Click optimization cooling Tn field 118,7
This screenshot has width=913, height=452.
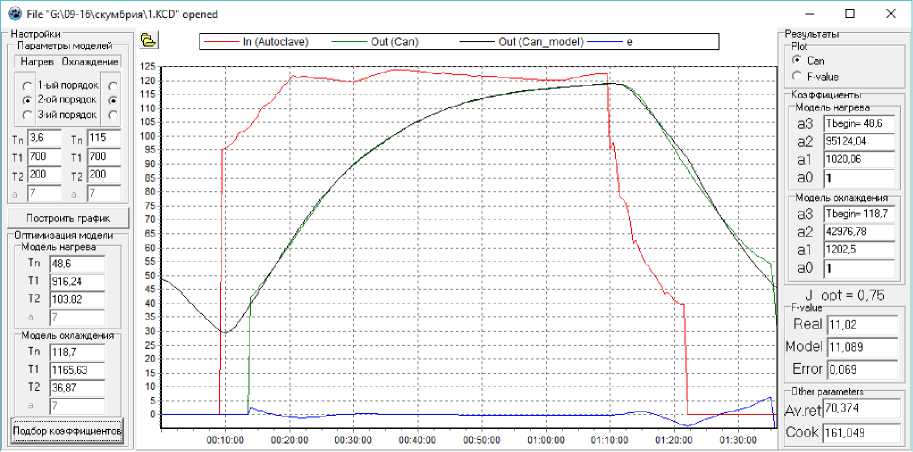click(x=77, y=352)
